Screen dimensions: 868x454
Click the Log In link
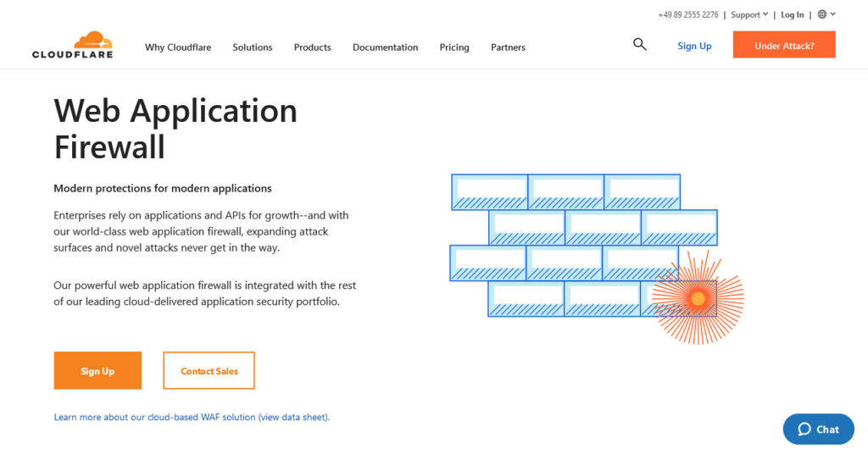pyautogui.click(x=793, y=15)
